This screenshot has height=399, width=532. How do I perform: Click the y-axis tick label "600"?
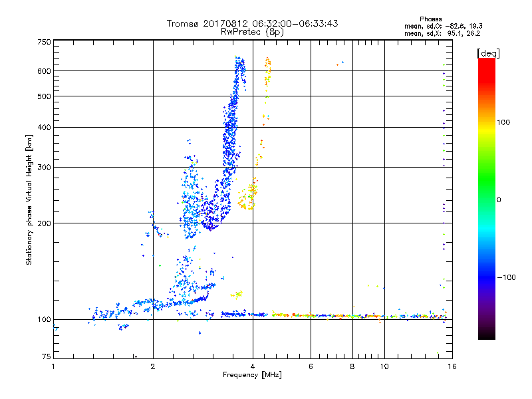[x=44, y=71]
